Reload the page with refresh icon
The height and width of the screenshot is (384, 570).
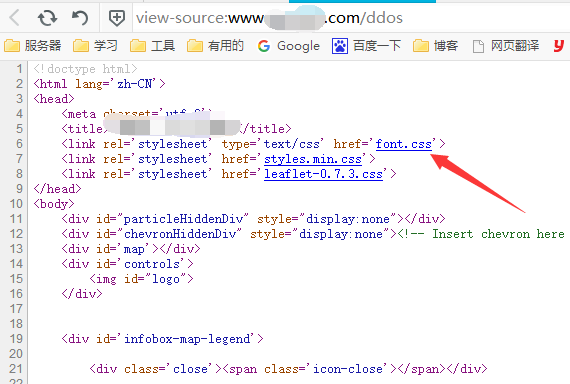47,17
